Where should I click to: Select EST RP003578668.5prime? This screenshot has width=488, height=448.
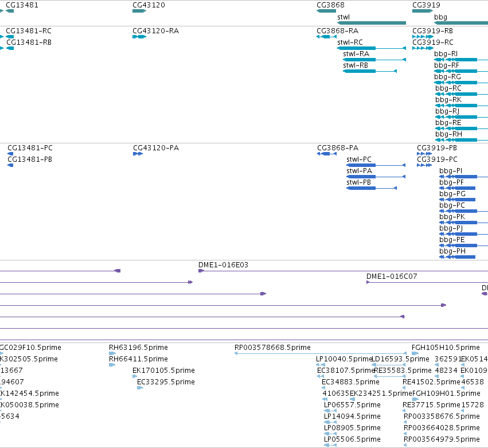272,348
